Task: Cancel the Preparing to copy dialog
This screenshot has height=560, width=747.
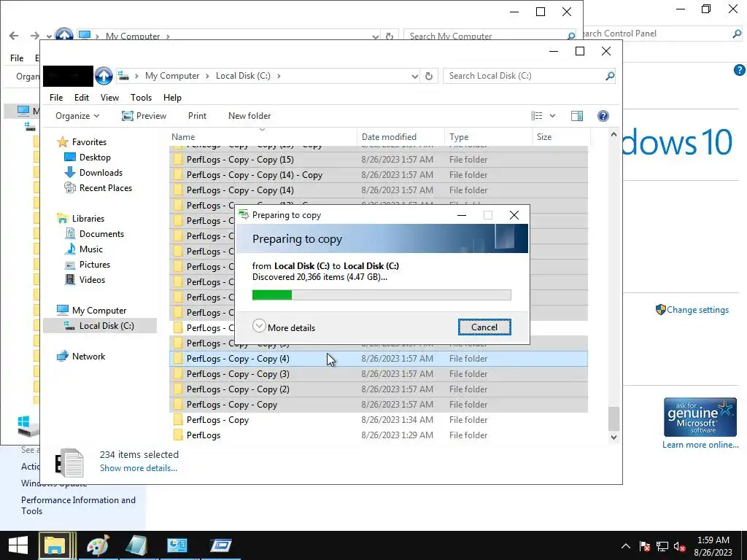Action: tap(484, 327)
